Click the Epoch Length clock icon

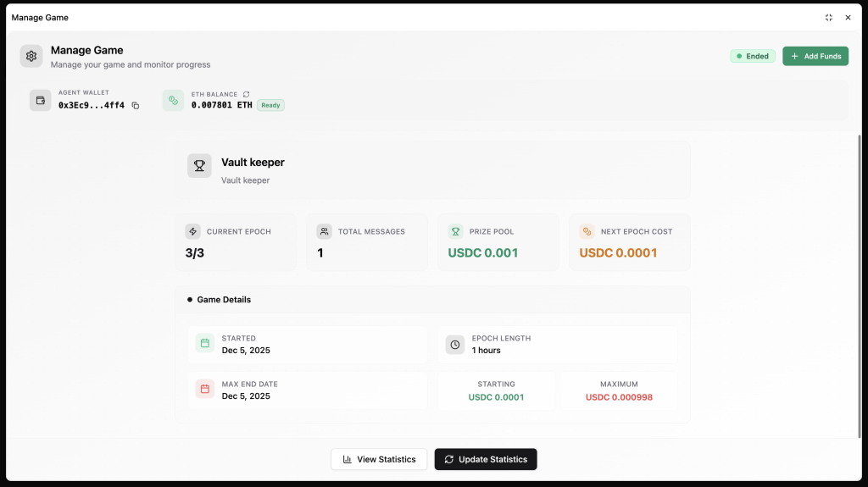point(455,345)
